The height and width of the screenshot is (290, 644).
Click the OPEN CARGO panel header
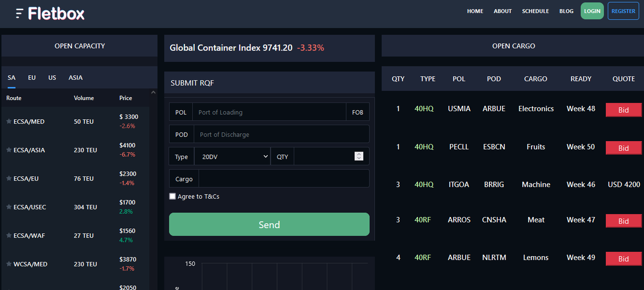coord(514,46)
